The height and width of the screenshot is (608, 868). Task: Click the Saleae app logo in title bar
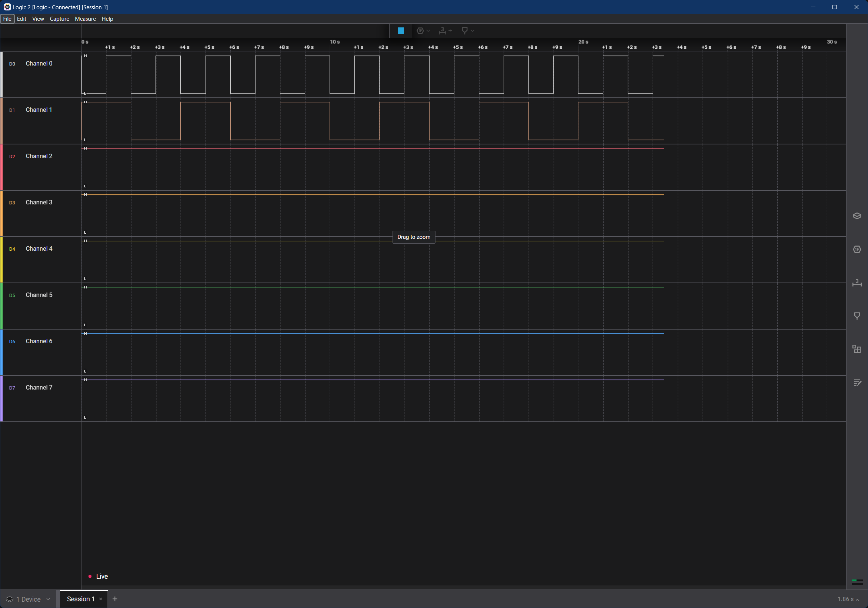click(x=7, y=7)
